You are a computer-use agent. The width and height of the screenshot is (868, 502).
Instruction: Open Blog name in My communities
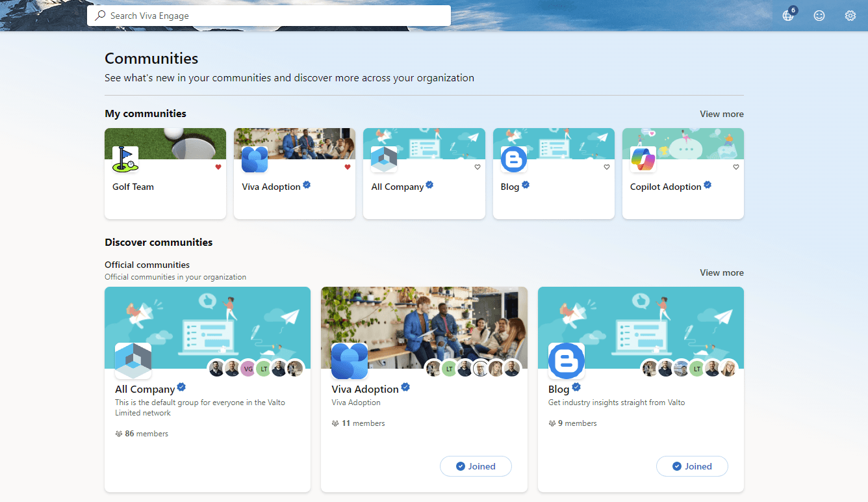coord(510,187)
